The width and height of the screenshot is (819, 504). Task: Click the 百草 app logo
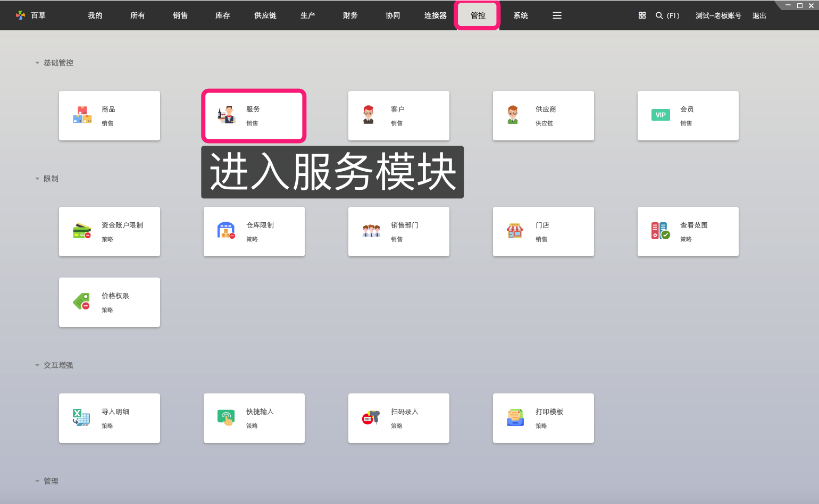21,15
